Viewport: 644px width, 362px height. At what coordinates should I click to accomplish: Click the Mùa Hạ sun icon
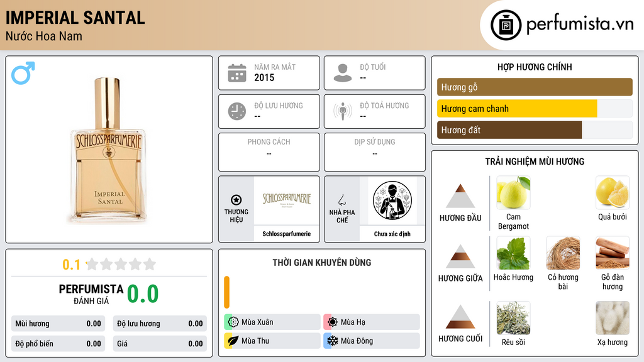pos(333,322)
